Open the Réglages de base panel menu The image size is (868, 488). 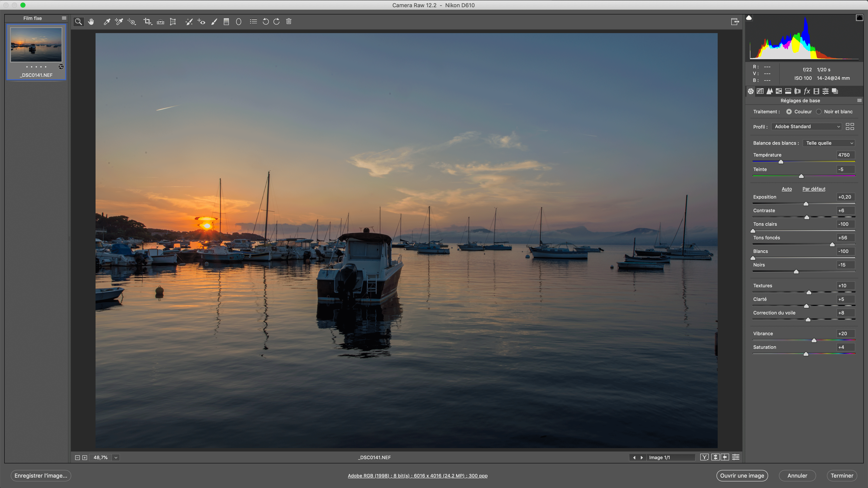click(x=860, y=100)
